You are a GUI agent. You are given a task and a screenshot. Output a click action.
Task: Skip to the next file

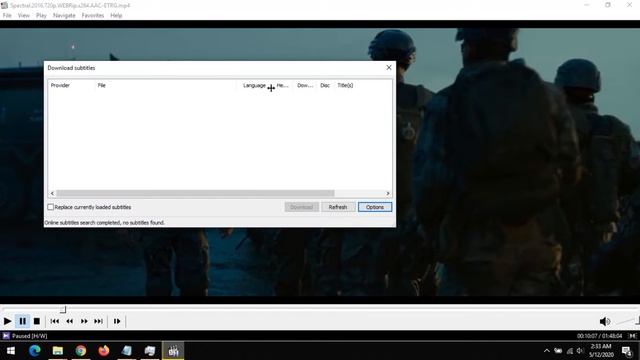98,321
